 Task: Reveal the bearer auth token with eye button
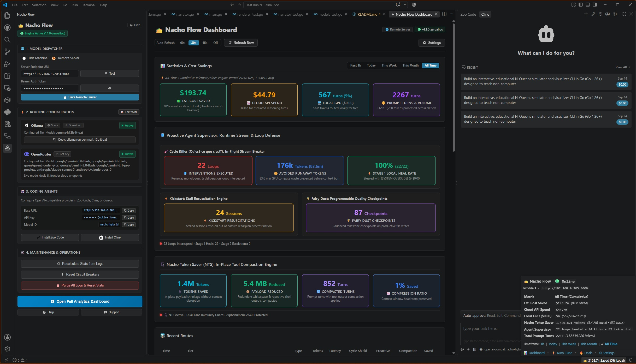109,88
